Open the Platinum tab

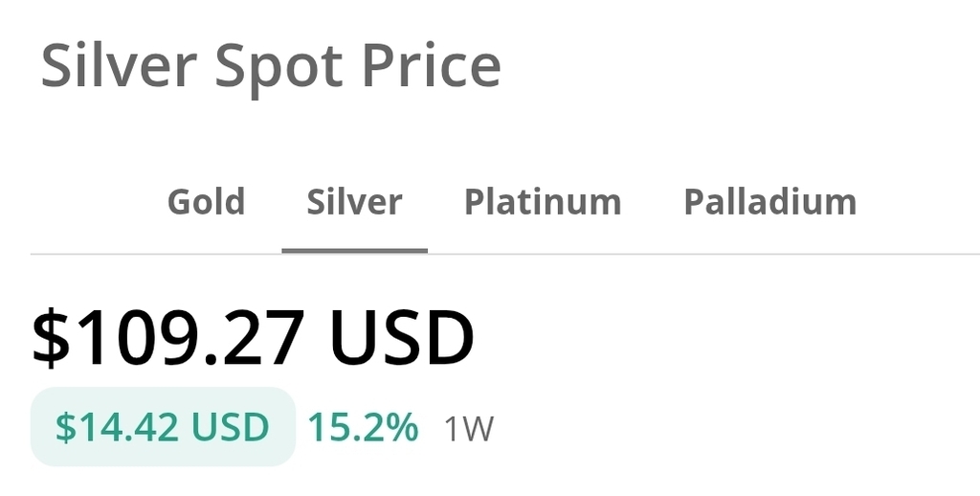(x=543, y=202)
